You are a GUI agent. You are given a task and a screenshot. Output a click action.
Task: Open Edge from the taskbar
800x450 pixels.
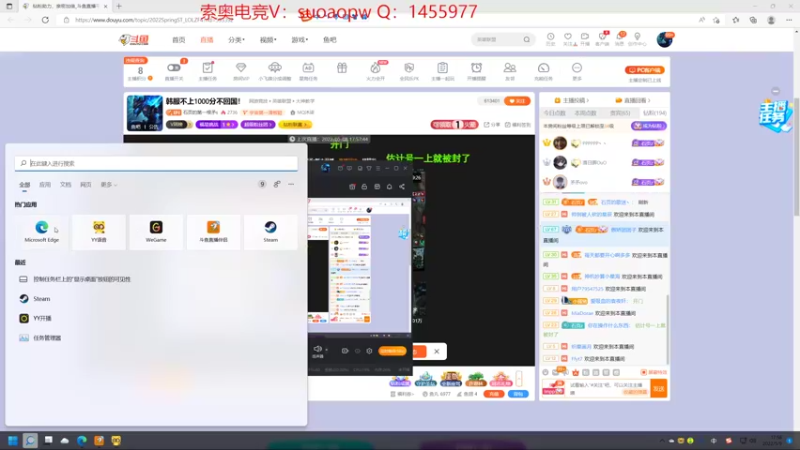[82, 440]
